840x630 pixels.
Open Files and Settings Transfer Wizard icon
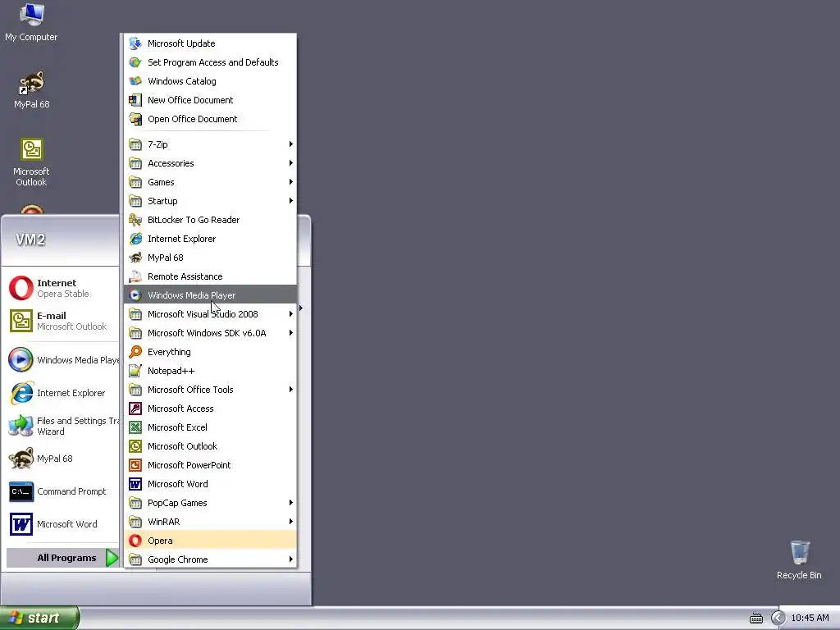coord(21,426)
